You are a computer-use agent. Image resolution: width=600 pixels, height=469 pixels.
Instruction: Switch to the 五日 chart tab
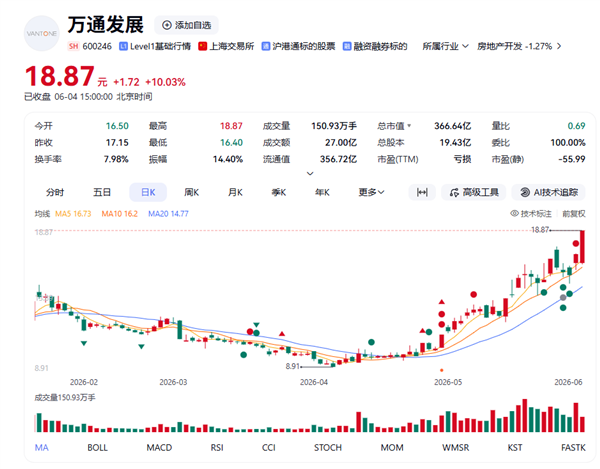tap(102, 192)
